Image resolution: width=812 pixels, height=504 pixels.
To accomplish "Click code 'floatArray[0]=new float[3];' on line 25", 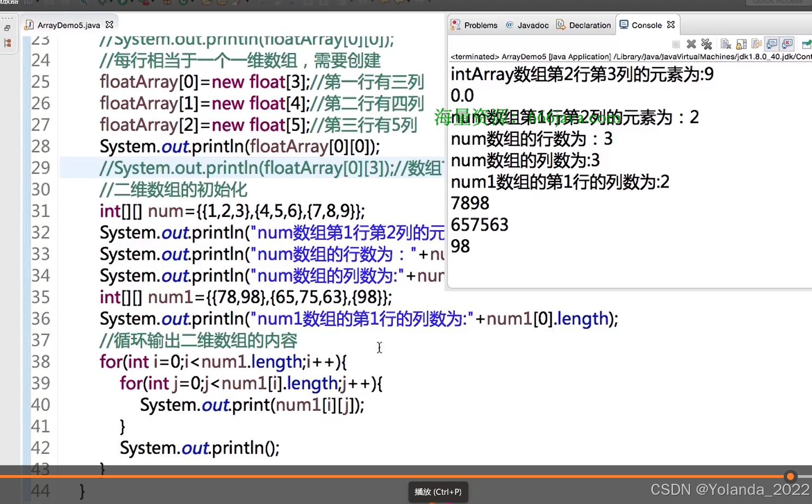I will point(205,82).
